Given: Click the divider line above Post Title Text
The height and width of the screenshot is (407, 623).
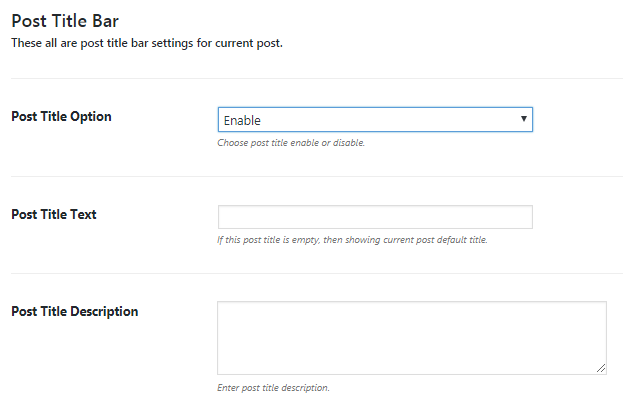Looking at the screenshot, I should point(311,177).
